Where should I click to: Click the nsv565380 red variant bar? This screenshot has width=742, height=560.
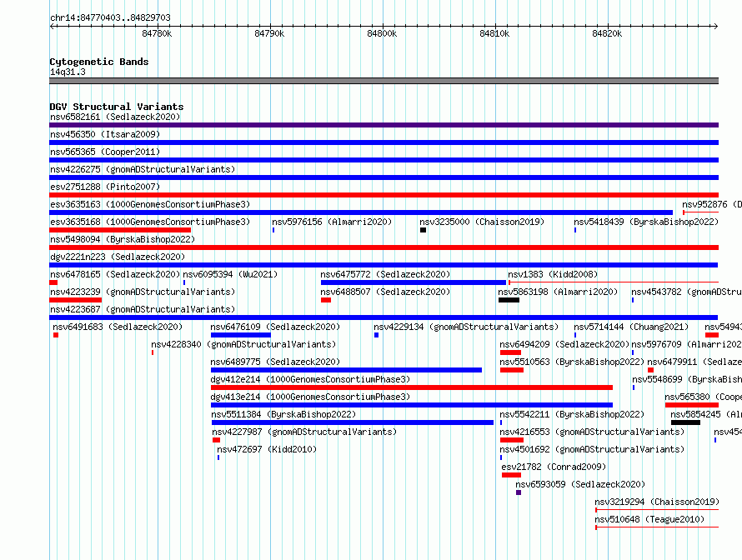pos(692,405)
